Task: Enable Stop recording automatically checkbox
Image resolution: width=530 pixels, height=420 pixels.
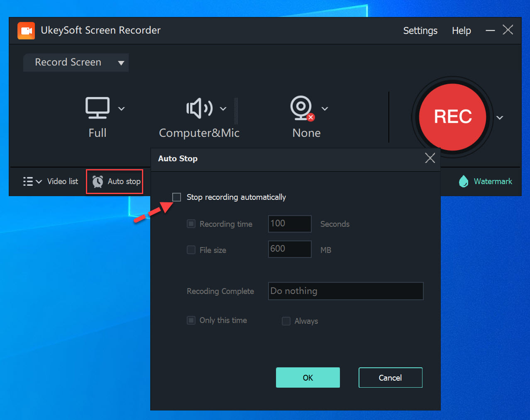Action: [176, 197]
